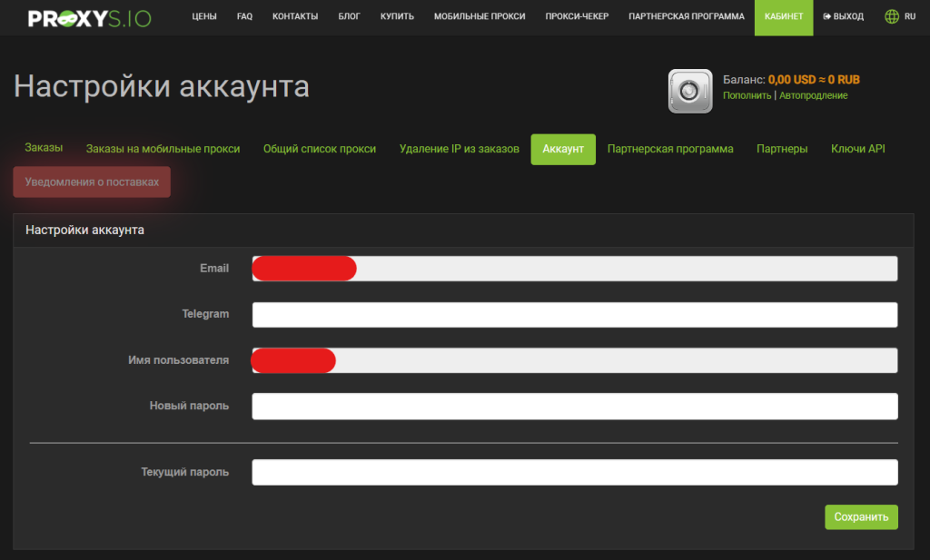Open the Кабинет menu item
The image size is (930, 560).
pyautogui.click(x=783, y=17)
